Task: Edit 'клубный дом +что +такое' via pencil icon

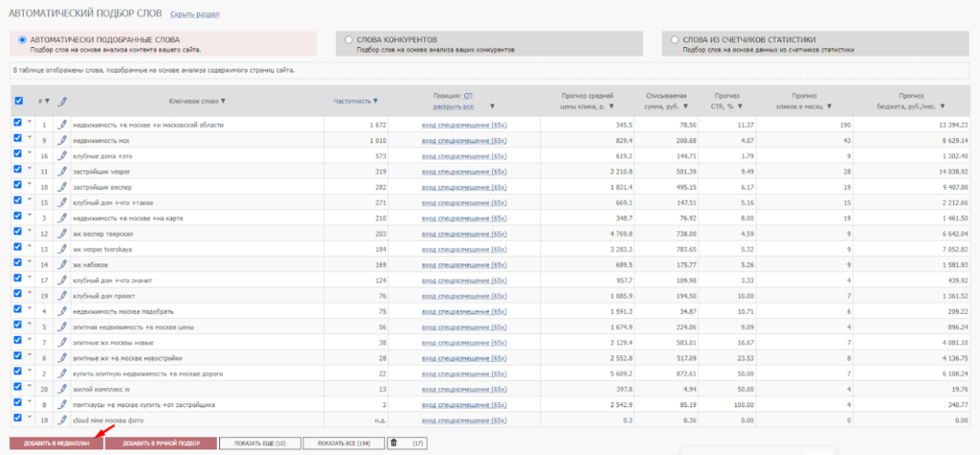Action: pos(62,203)
